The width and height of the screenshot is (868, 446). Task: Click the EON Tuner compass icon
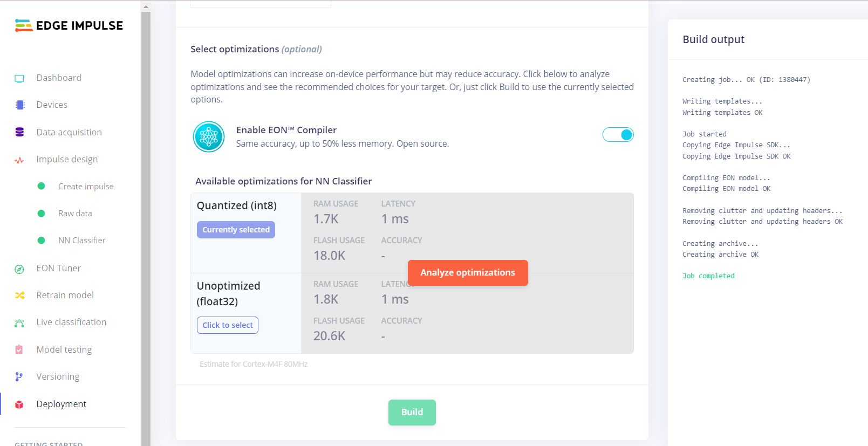tap(19, 269)
